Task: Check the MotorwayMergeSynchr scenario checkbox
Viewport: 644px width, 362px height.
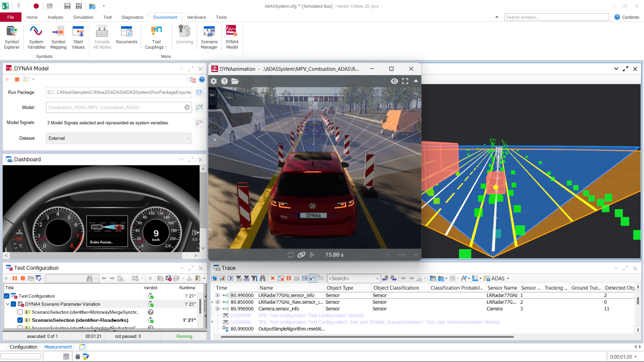Action: click(20, 312)
